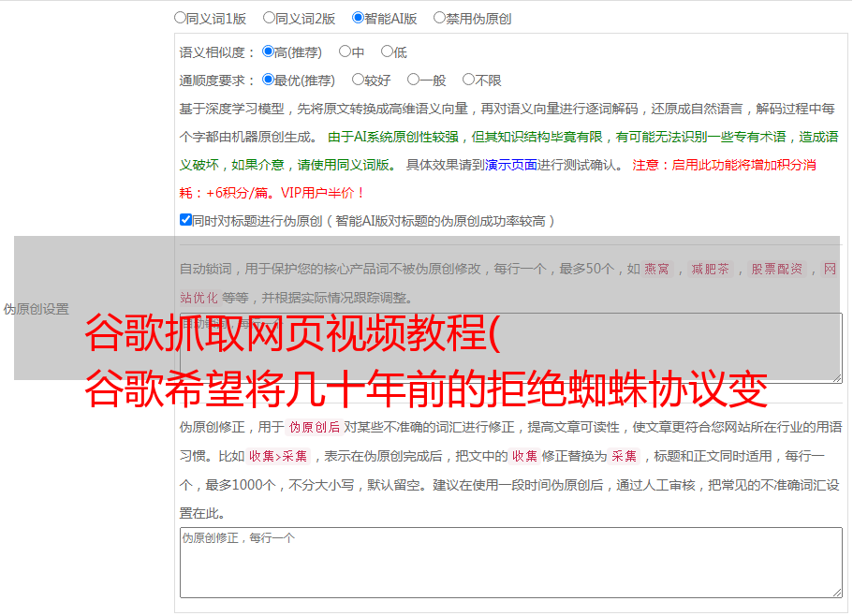
Task: Select 禁用伪原创 to disable rewriting
Action: tap(439, 17)
